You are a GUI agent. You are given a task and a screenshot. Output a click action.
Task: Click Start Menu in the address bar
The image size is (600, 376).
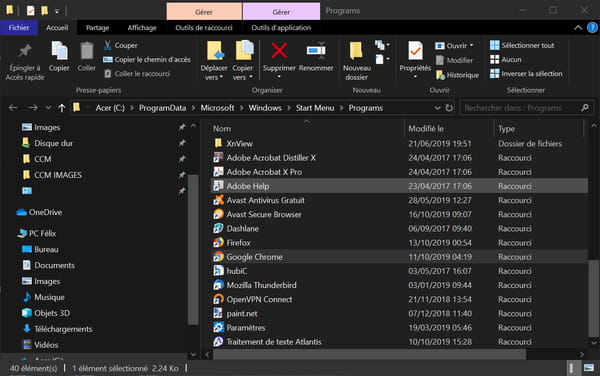pos(315,108)
